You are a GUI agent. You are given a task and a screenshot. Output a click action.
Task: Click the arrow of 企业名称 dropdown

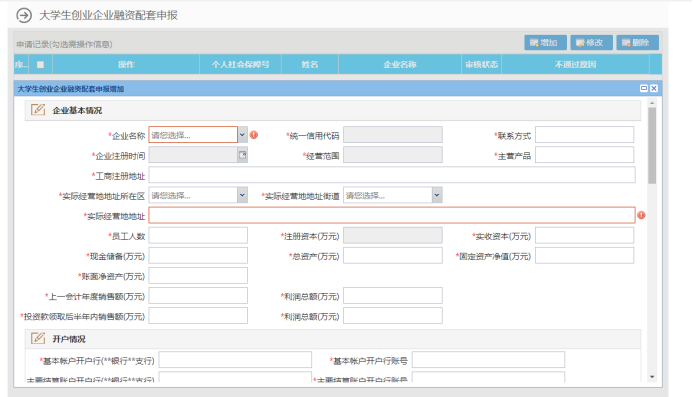[x=242, y=135]
